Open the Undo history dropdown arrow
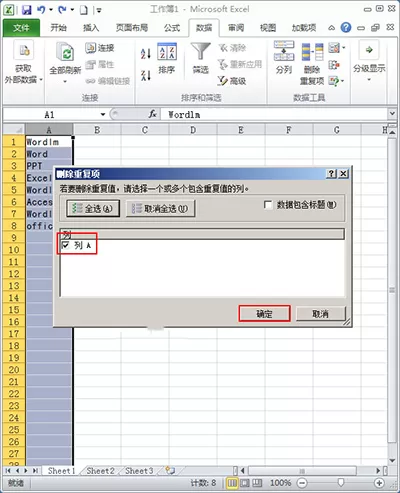Viewport: 400px width, 493px height. pos(51,10)
